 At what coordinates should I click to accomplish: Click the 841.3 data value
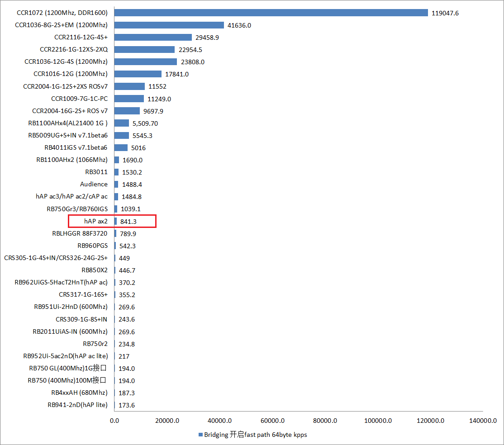click(x=128, y=222)
